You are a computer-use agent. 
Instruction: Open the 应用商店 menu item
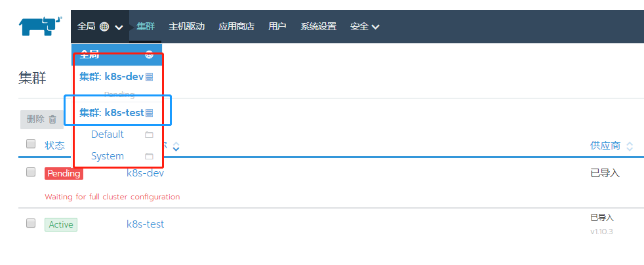point(236,27)
